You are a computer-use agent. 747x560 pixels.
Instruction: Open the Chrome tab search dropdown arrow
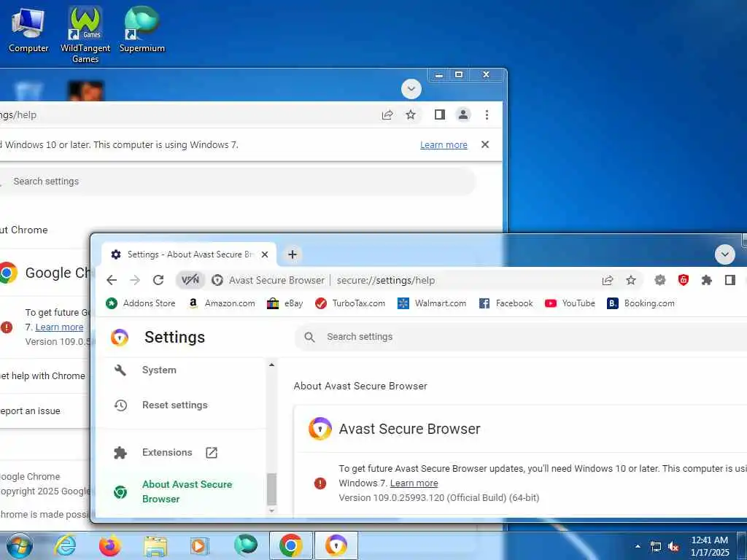(411, 89)
